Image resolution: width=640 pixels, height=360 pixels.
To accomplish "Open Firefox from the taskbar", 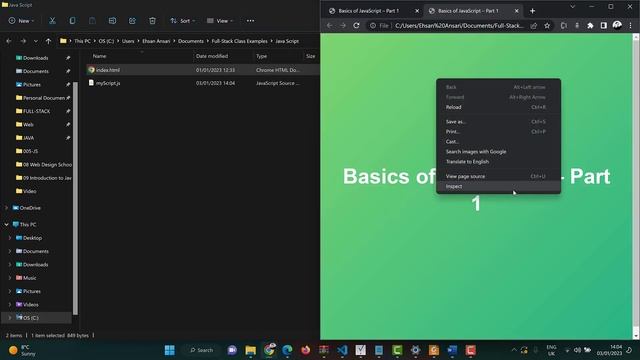I will click(305, 350).
